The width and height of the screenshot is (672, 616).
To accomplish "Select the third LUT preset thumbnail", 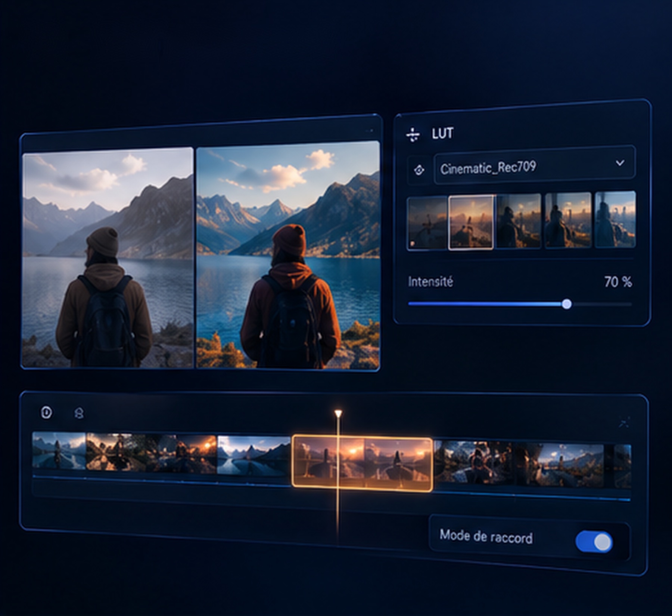I will pyautogui.click(x=519, y=221).
